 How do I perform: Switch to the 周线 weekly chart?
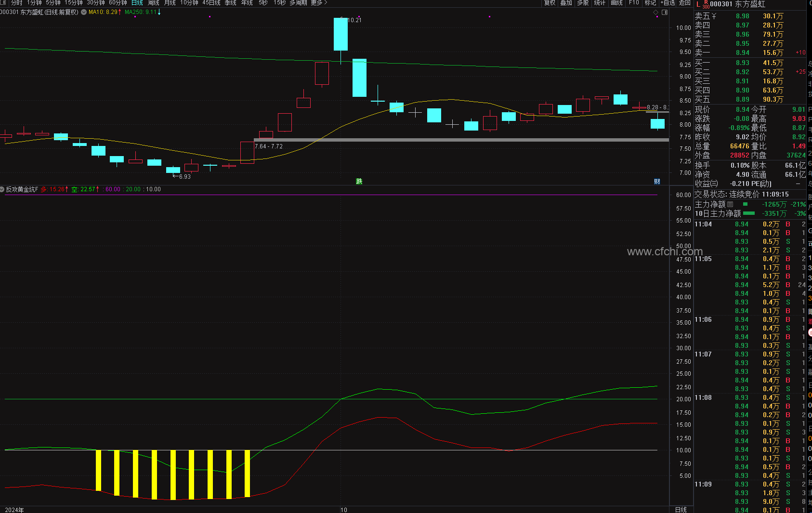(x=154, y=3)
